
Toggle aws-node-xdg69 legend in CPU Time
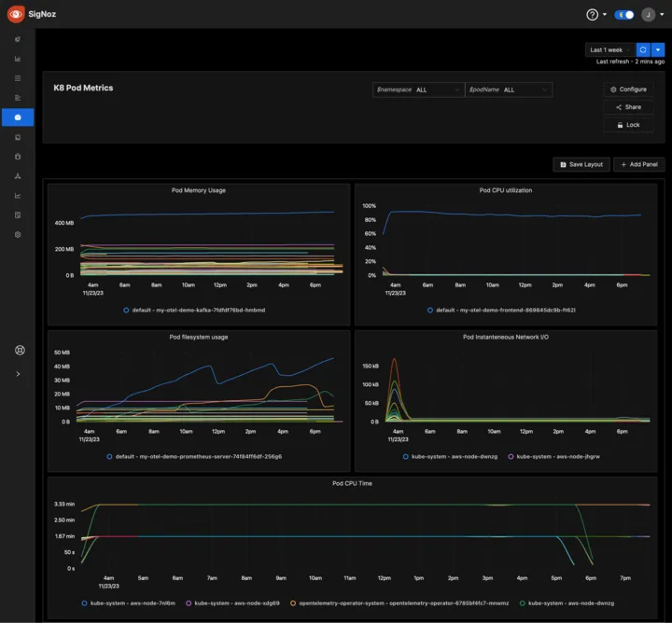[232, 603]
